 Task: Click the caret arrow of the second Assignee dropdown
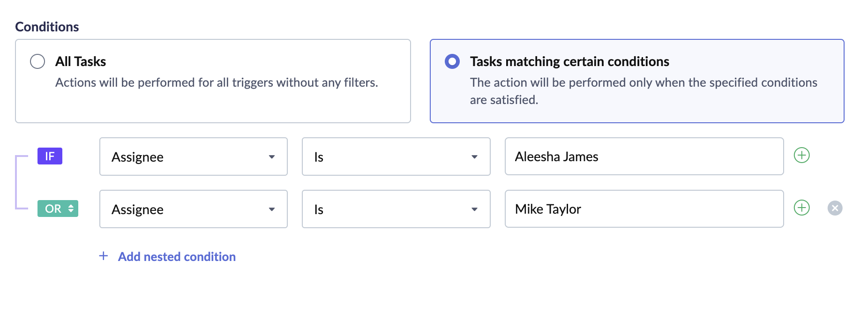click(272, 209)
